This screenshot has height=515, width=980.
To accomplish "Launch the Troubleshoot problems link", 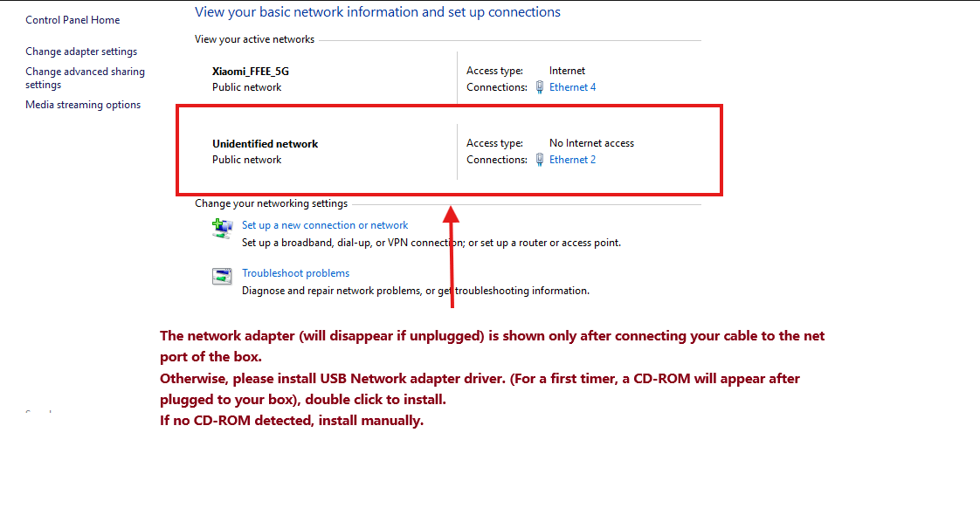I will coord(295,273).
